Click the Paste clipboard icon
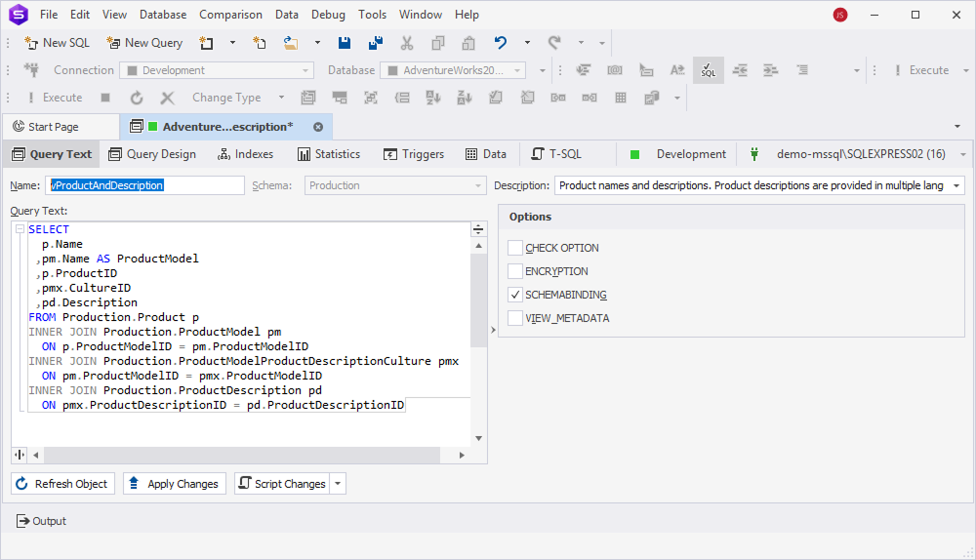This screenshot has height=560, width=976. click(x=468, y=43)
